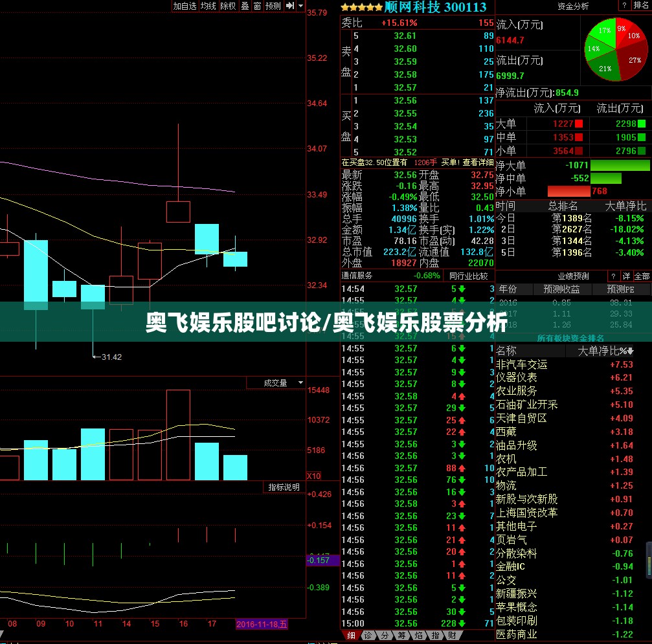
Task: Click the 净大单 green bar
Action: coord(620,165)
